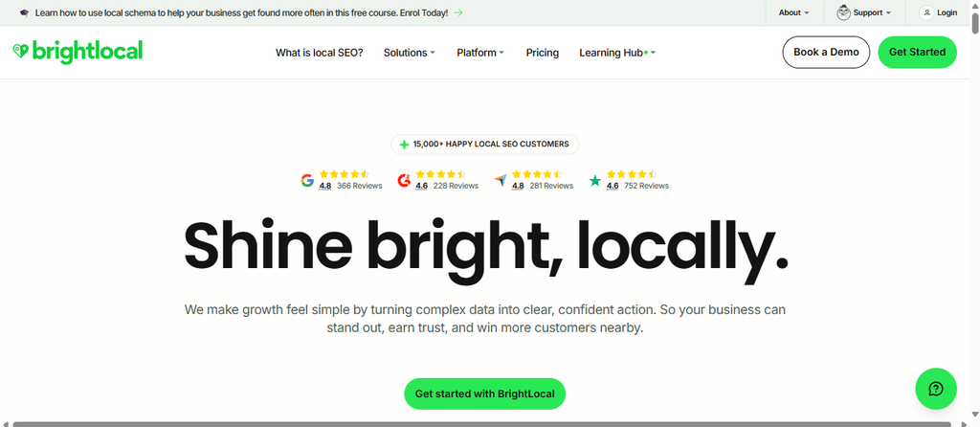Viewport: 980px width, 427px height.
Task: Open the help chat bubble icon
Action: [936, 389]
